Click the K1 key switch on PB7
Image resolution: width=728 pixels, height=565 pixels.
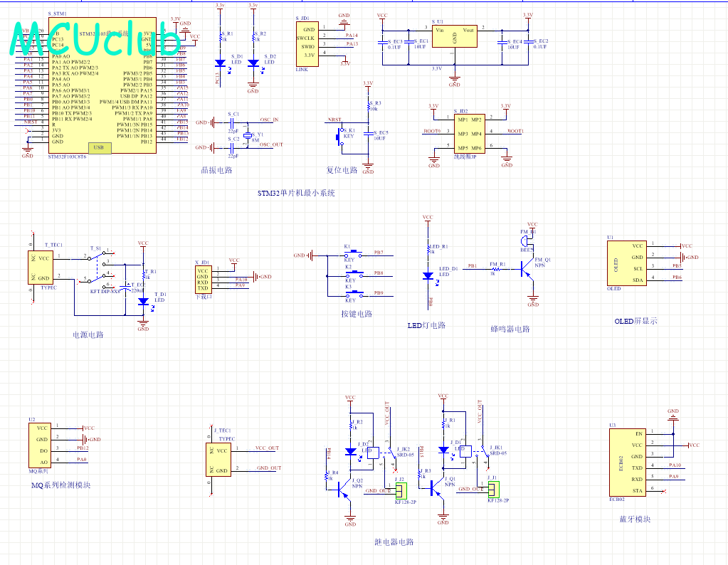353,255
